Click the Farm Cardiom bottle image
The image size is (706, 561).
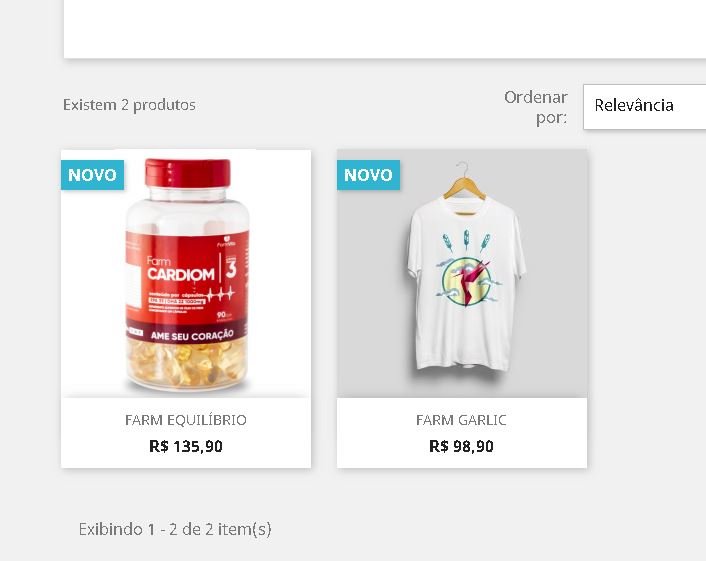[186, 274]
